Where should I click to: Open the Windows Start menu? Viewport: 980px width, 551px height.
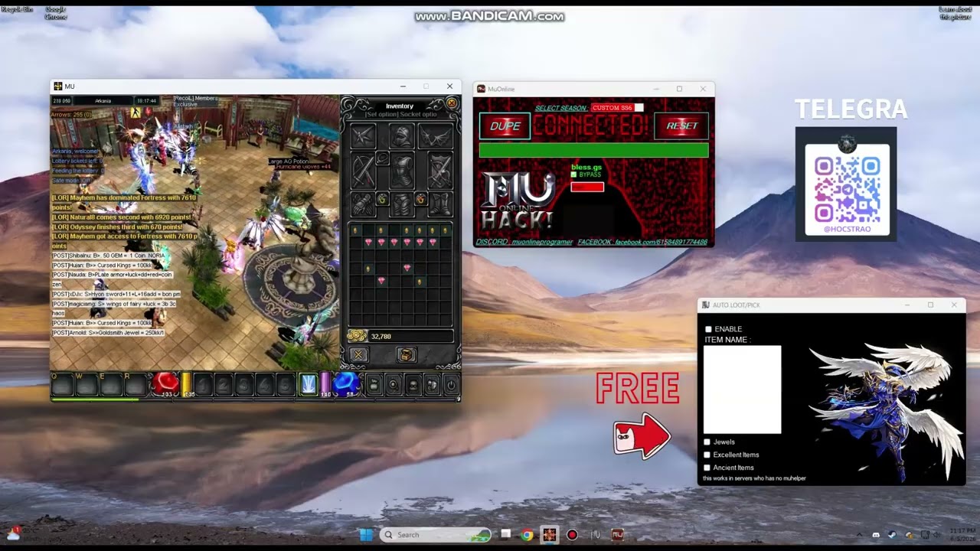366,535
